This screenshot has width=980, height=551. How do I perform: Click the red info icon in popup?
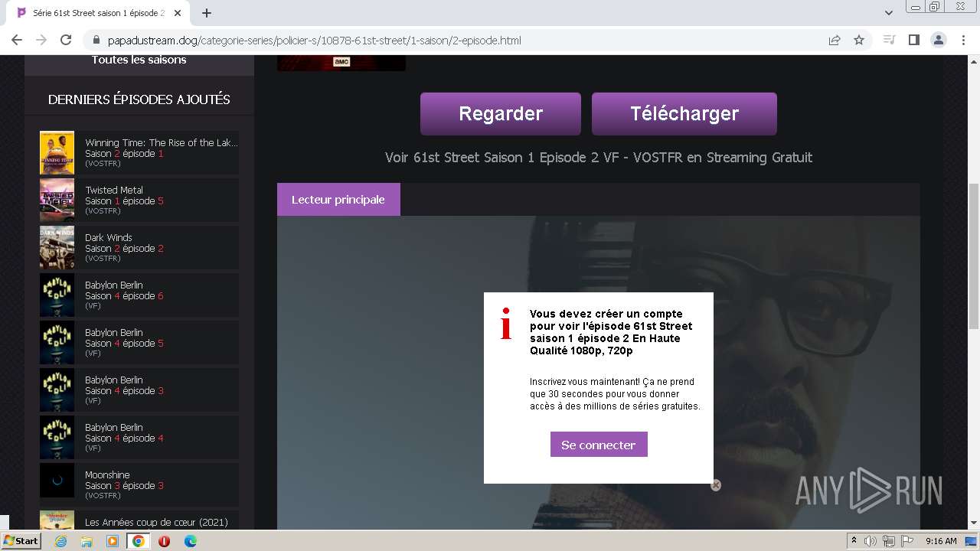[505, 323]
